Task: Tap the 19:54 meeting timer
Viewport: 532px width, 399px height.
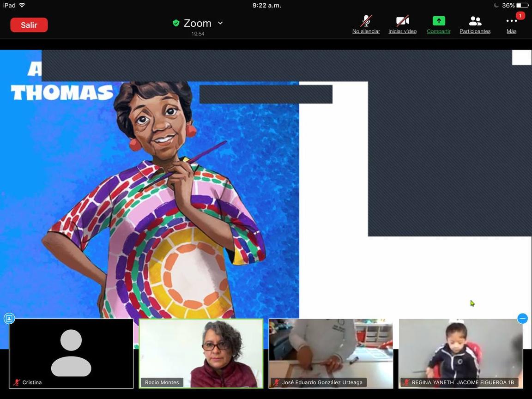Action: 198,34
